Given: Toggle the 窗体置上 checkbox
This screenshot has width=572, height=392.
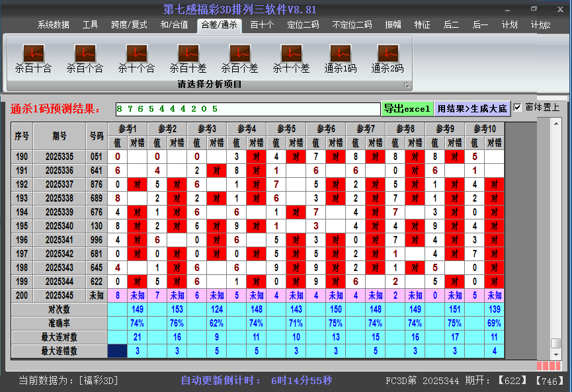Looking at the screenshot, I should [x=518, y=108].
